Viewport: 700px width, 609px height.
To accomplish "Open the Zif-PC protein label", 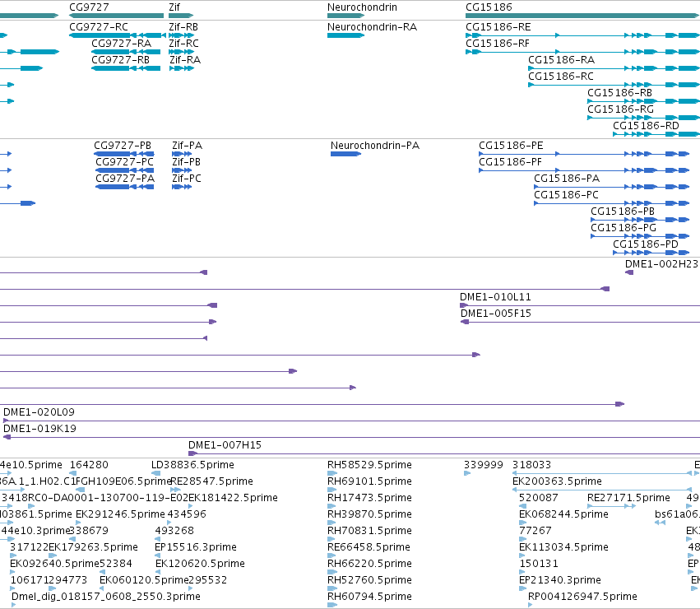I will pos(187,179).
